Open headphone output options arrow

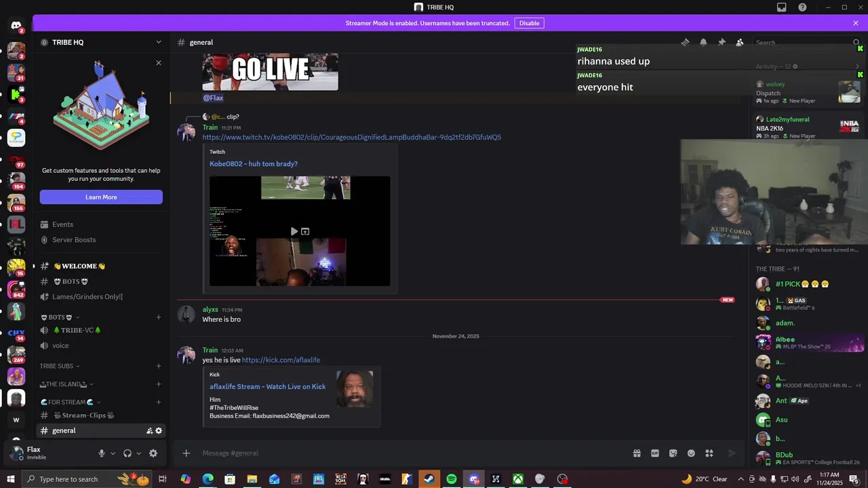point(138,453)
